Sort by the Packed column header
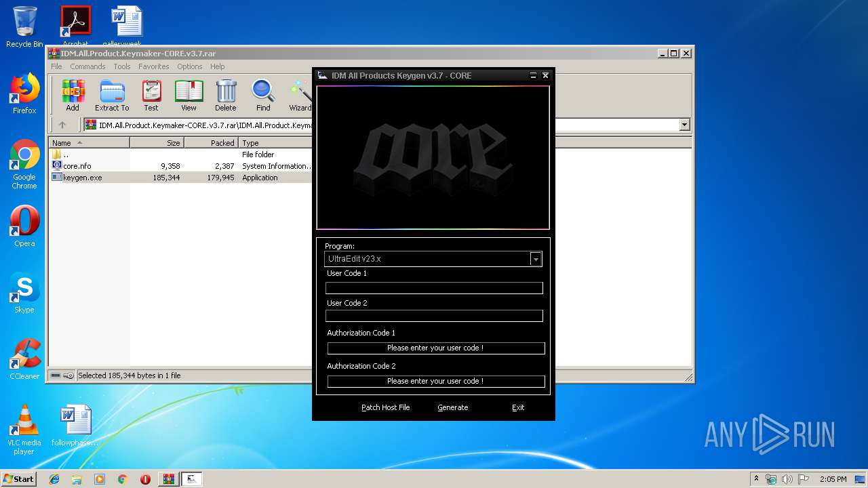This screenshot has width=868, height=488. point(212,143)
